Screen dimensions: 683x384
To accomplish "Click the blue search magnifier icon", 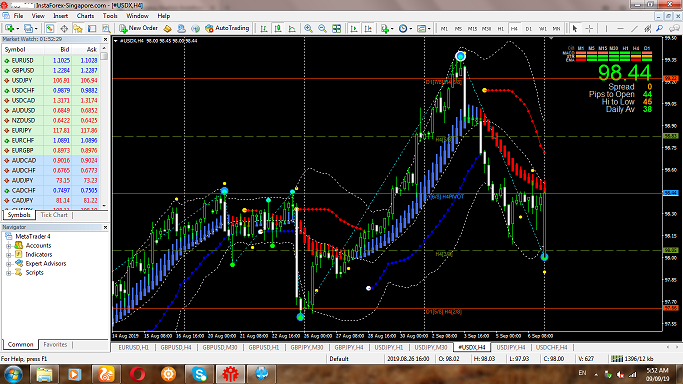I will pos(660,28).
